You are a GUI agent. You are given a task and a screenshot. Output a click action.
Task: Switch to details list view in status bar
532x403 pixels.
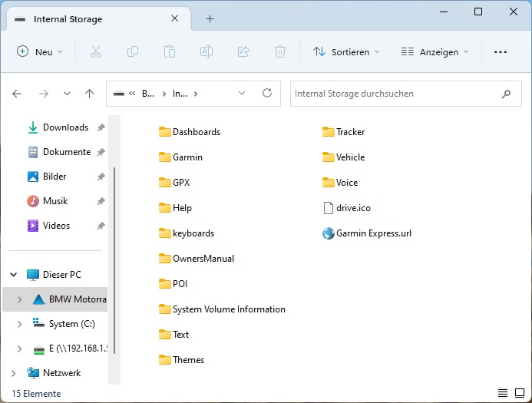point(502,393)
